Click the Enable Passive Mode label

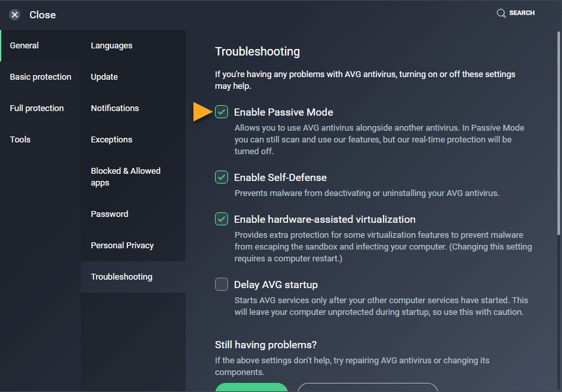pos(284,112)
